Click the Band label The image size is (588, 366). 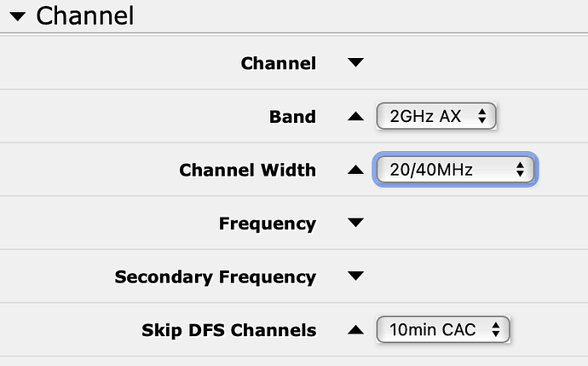click(292, 116)
